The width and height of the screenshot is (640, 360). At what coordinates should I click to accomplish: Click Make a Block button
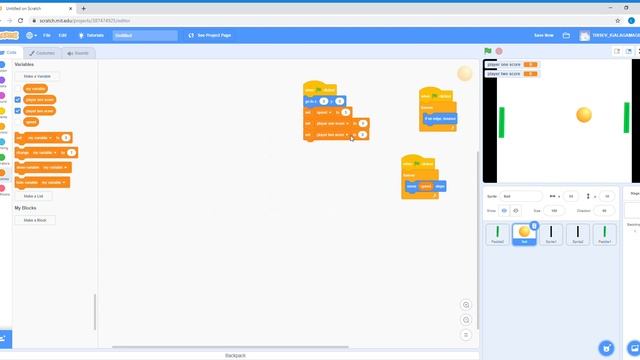[35, 220]
